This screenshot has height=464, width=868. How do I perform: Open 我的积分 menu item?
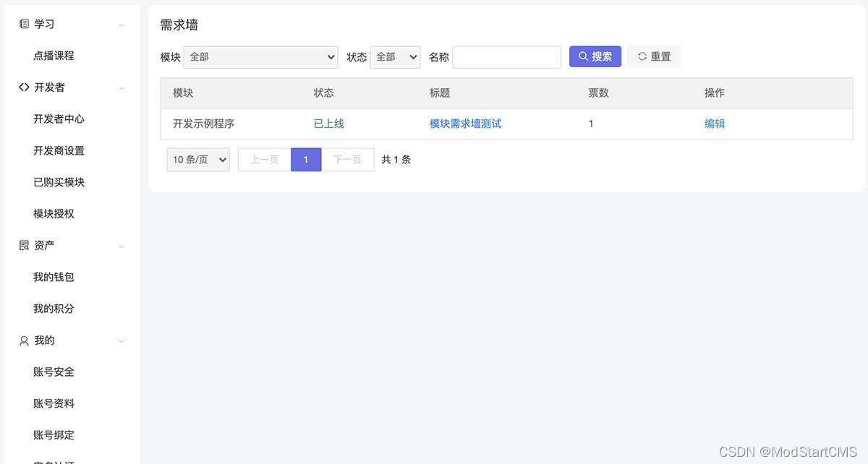click(54, 309)
